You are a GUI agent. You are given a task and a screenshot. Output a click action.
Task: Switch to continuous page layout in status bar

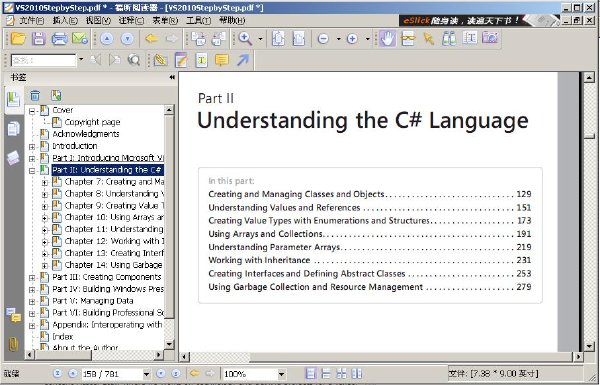[x=326, y=374]
